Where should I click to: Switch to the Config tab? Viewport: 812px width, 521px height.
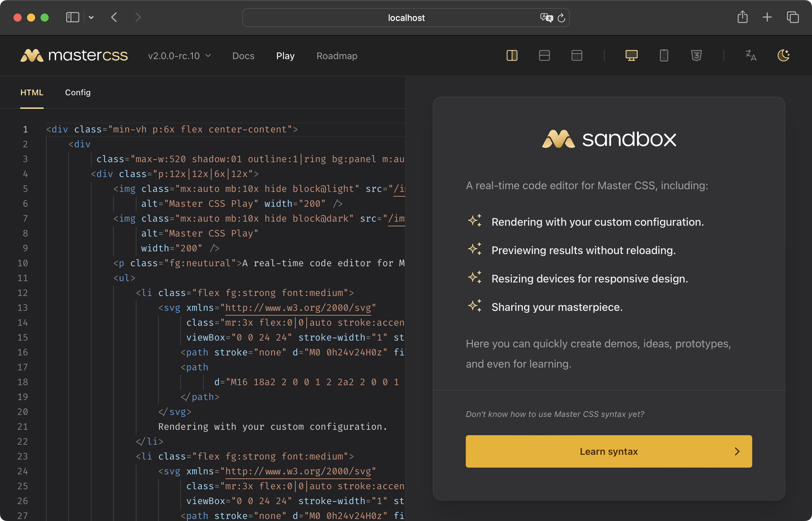(x=78, y=92)
